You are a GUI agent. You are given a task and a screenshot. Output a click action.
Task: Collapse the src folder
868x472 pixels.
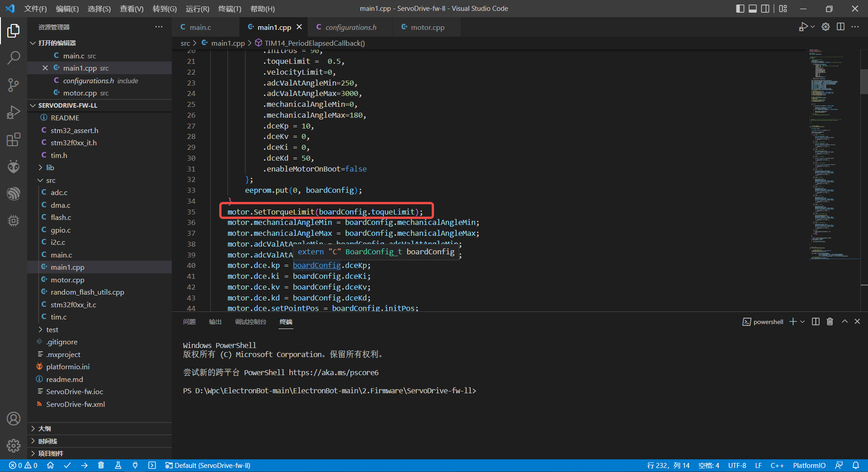[x=41, y=180]
